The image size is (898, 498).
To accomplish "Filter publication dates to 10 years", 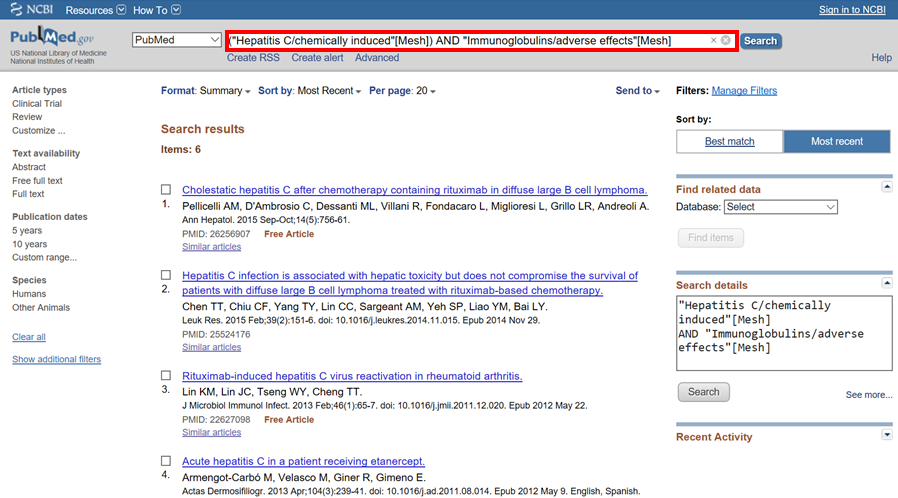I will (x=30, y=244).
